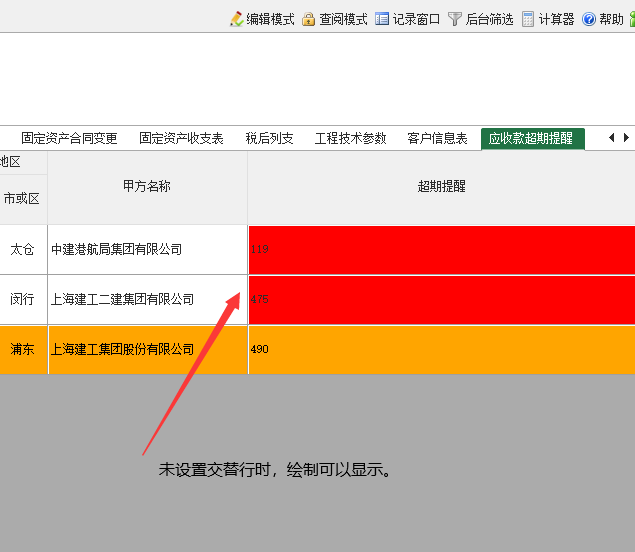Viewport: 635px width, 552px height.
Task: Select cell 中建港航局集团有限公司
Action: click(x=147, y=249)
